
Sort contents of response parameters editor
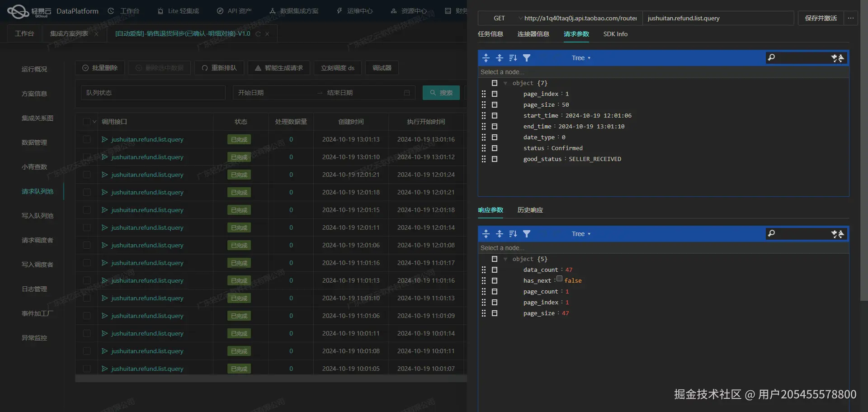[513, 234]
